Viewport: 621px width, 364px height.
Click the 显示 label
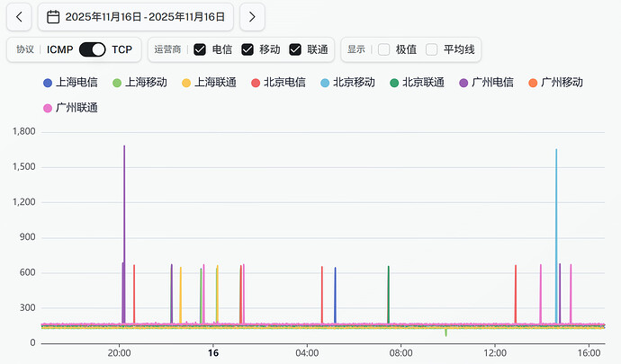356,49
